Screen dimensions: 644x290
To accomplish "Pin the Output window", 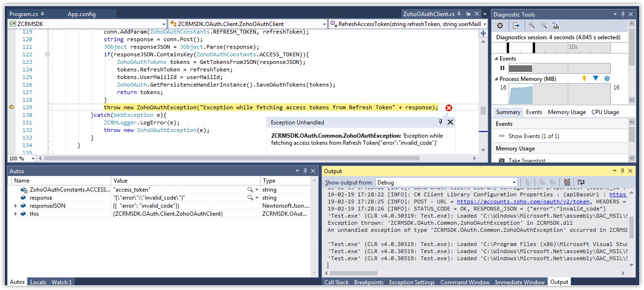I will pyautogui.click(x=621, y=171).
